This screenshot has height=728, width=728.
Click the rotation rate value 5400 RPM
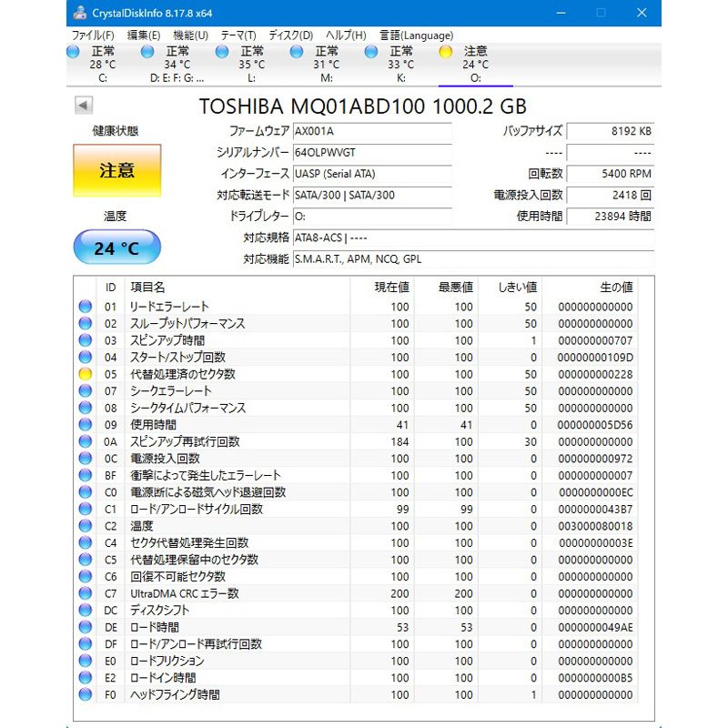click(610, 174)
